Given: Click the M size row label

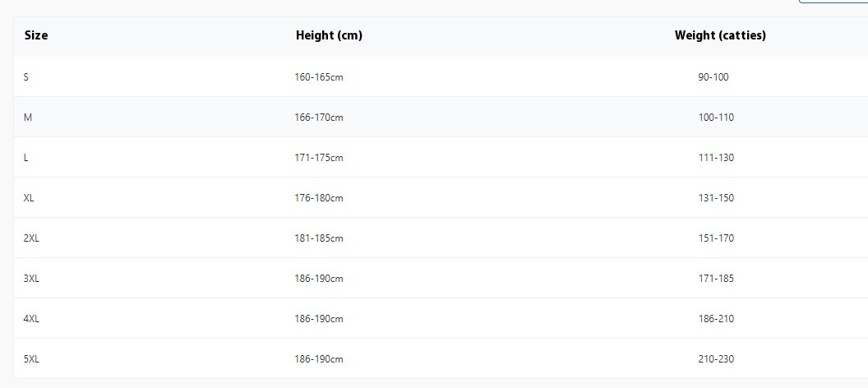Looking at the screenshot, I should 28,118.
